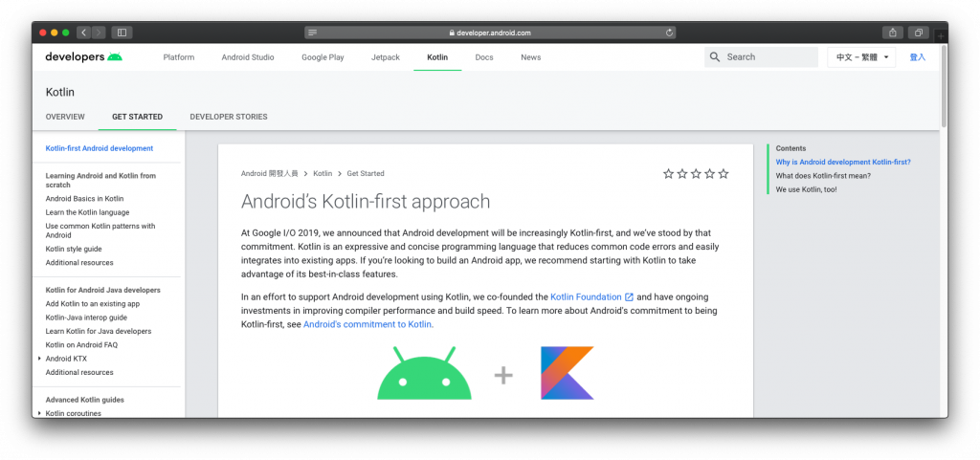Screen dimensions: 980x460
Task: Click the Get Started breadcrumb
Action: 366,173
